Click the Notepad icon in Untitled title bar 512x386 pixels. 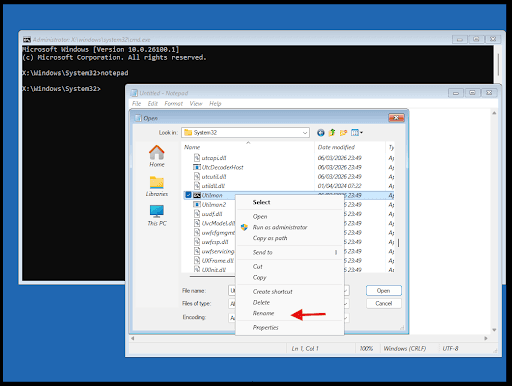coord(134,93)
